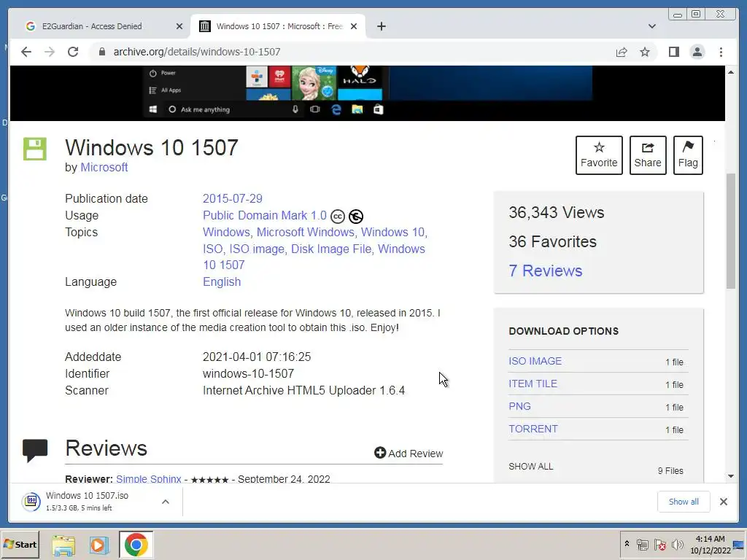The height and width of the screenshot is (560, 747).
Task: Switch to the E2Guardian - Access Denied tab
Action: click(92, 26)
